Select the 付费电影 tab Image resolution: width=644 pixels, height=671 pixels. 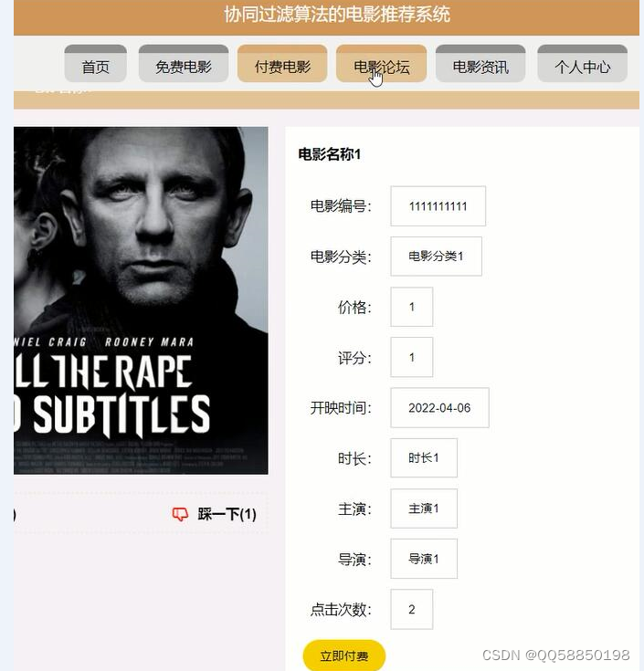(x=282, y=63)
